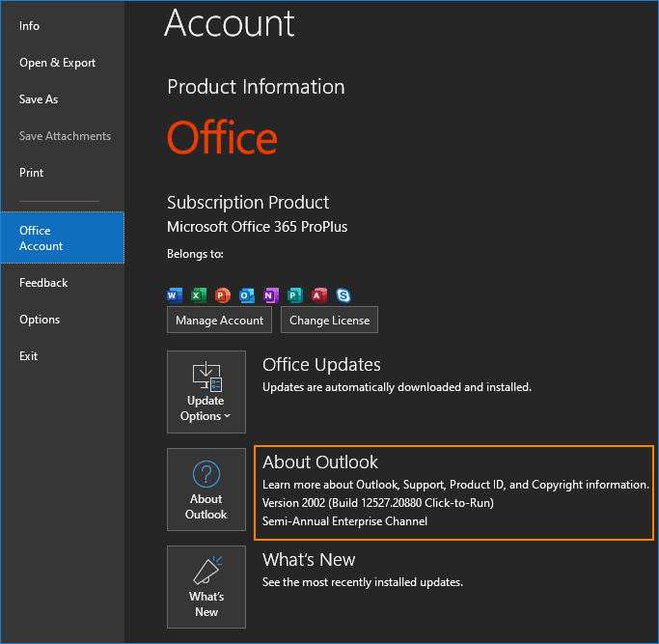Click the Excel app icon

point(199,295)
